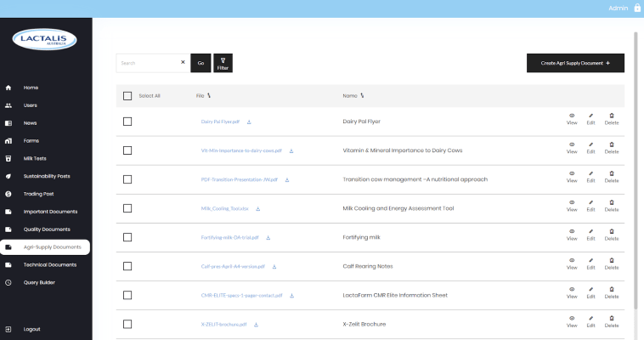Delete the Milk Cooling and Energy Assessment entry
This screenshot has width=644, height=340.
[x=612, y=206]
